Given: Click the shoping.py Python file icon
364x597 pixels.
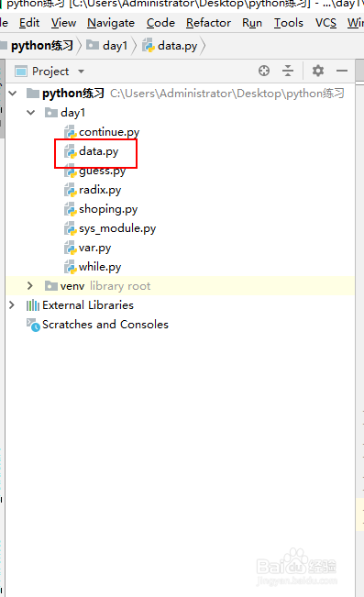Looking at the screenshot, I should [x=71, y=209].
